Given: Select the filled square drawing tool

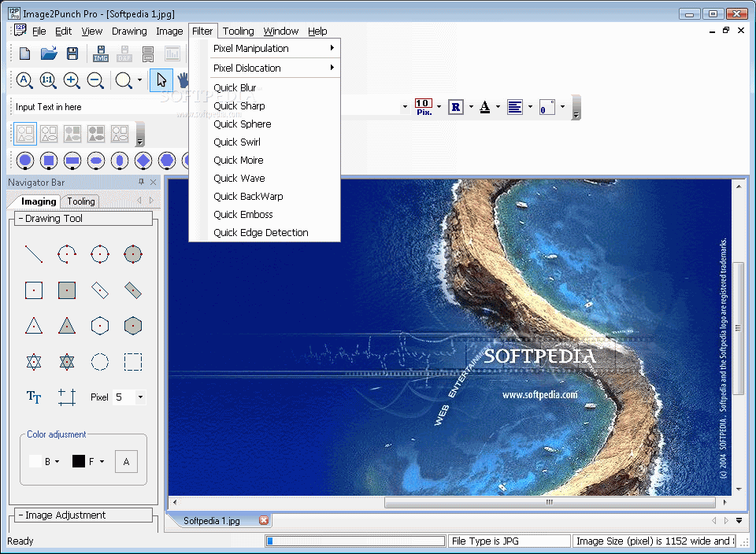Looking at the screenshot, I should pos(66,290).
